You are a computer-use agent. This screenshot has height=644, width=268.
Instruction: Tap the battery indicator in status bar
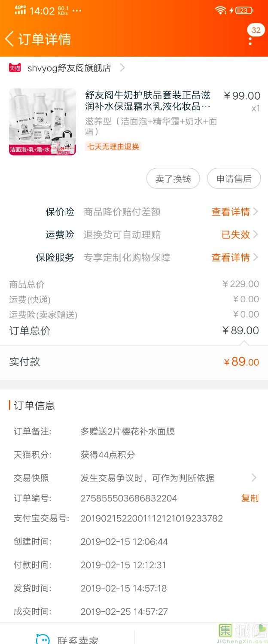point(244,10)
